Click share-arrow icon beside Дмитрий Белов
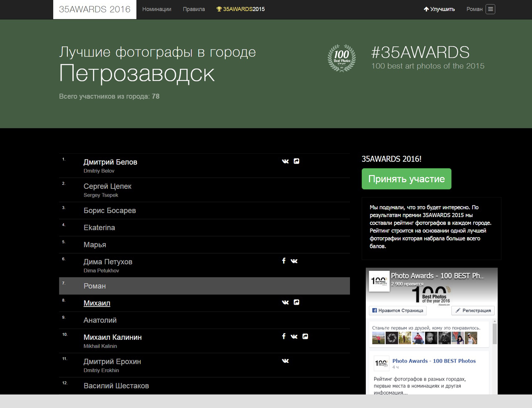 click(296, 161)
